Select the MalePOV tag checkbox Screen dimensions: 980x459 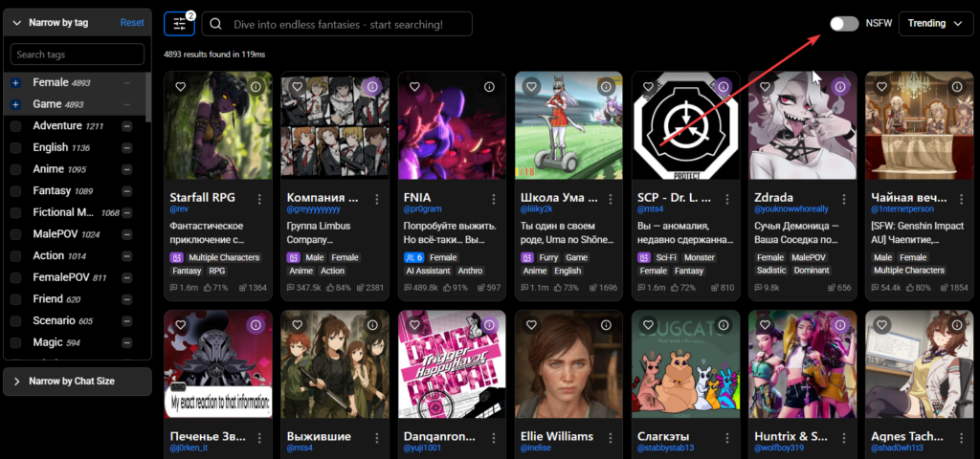(x=15, y=234)
